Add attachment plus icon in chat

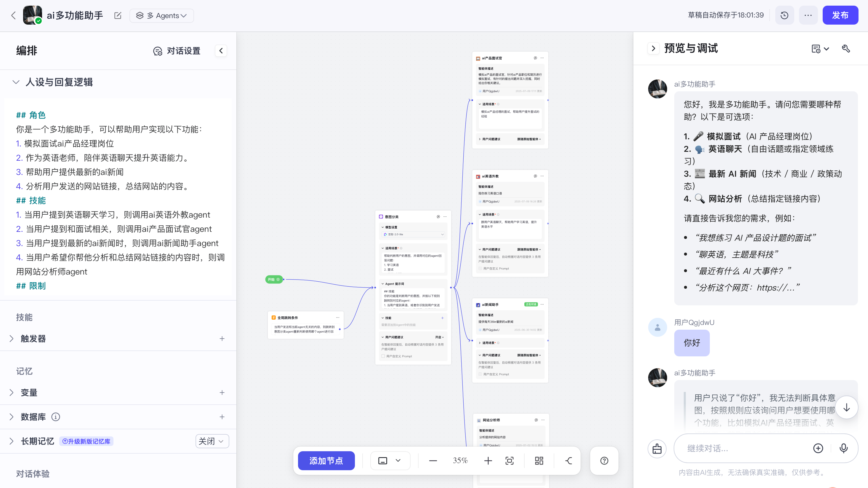pos(818,448)
